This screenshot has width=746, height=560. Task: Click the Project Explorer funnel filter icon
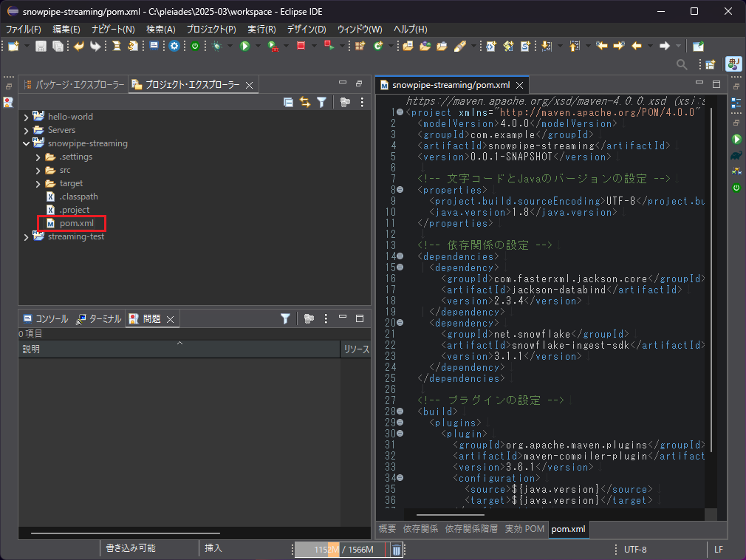[321, 102]
